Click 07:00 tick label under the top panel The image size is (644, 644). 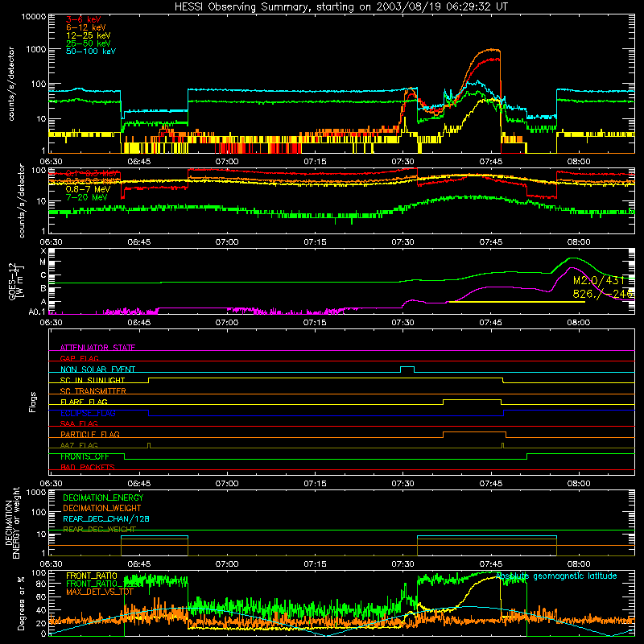[227, 162]
